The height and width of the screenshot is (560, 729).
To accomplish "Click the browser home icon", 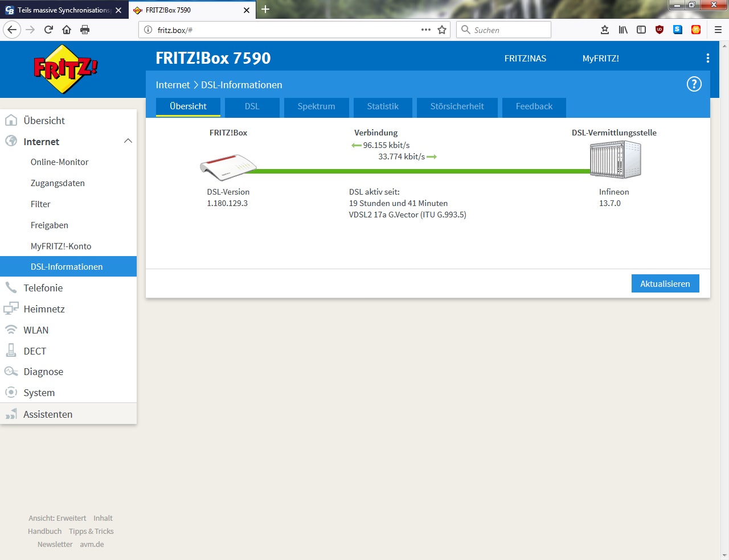I will point(67,30).
